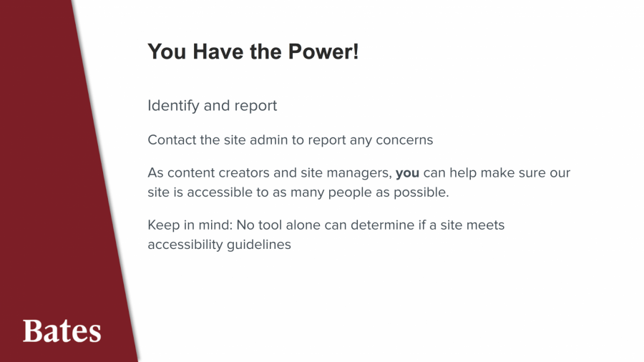Click the paragraph starting "As content creators"
The width and height of the screenshot is (644, 362).
point(358,182)
